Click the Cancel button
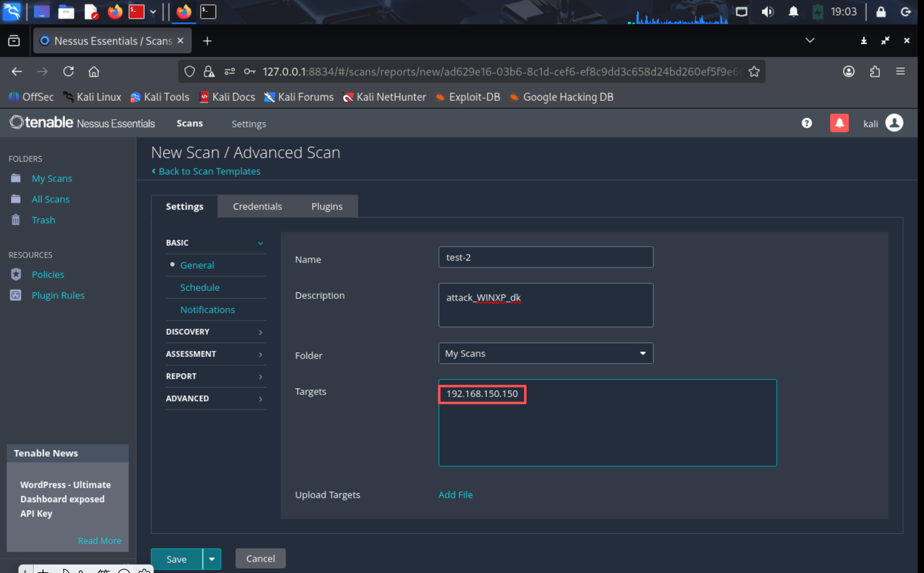The image size is (924, 573). coord(260,559)
